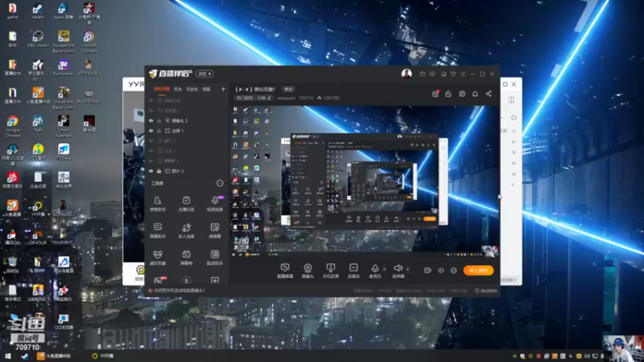This screenshot has width=644, height=362.
Task: Switch to the YY开播 taskbar item
Action: (x=103, y=356)
